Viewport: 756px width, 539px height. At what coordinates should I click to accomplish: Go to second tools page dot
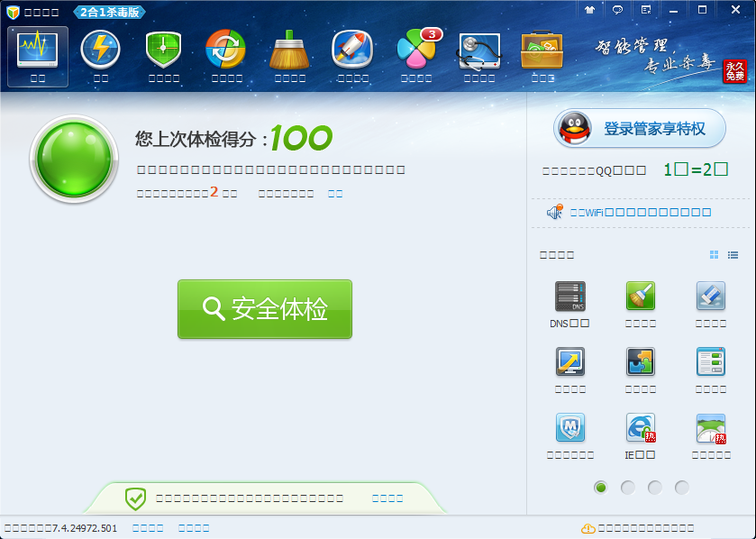627,488
